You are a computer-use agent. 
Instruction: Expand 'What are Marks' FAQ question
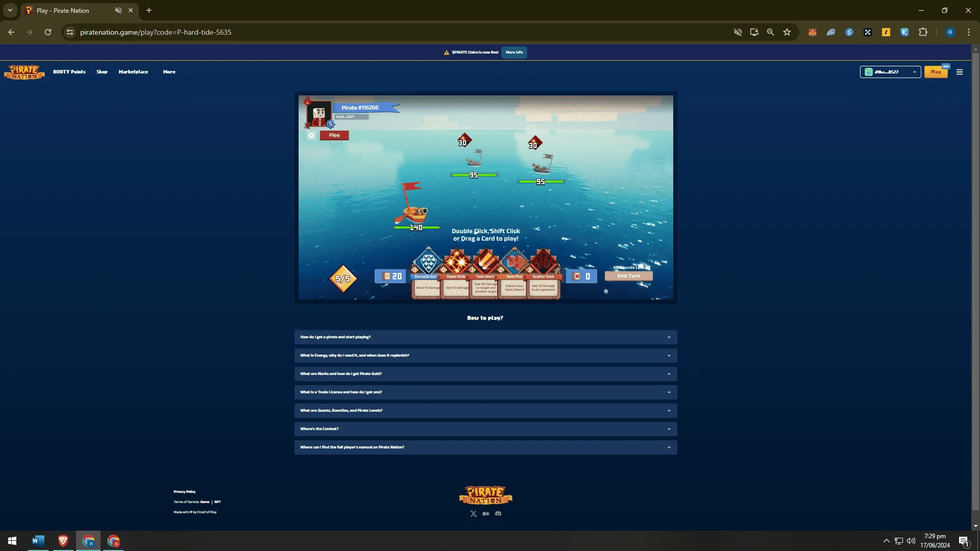coord(485,374)
